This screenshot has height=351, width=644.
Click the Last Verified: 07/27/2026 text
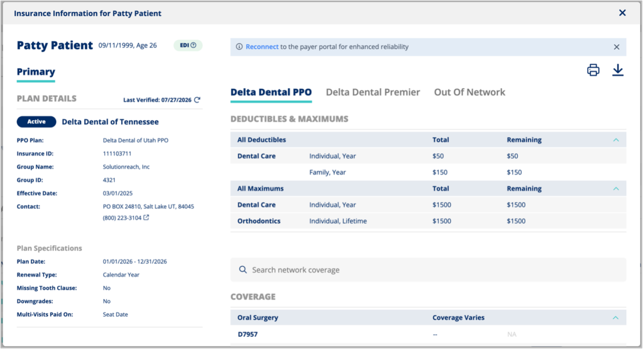(157, 100)
